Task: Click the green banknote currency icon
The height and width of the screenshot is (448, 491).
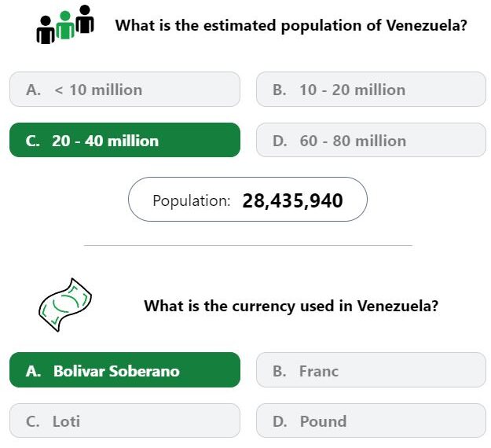Action: 65,305
